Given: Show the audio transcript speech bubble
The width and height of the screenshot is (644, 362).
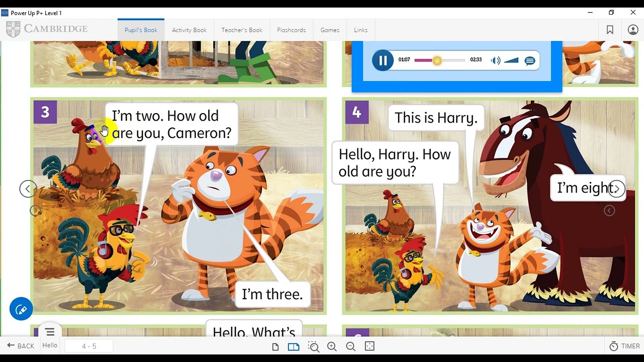Looking at the screenshot, I should pos(530,61).
